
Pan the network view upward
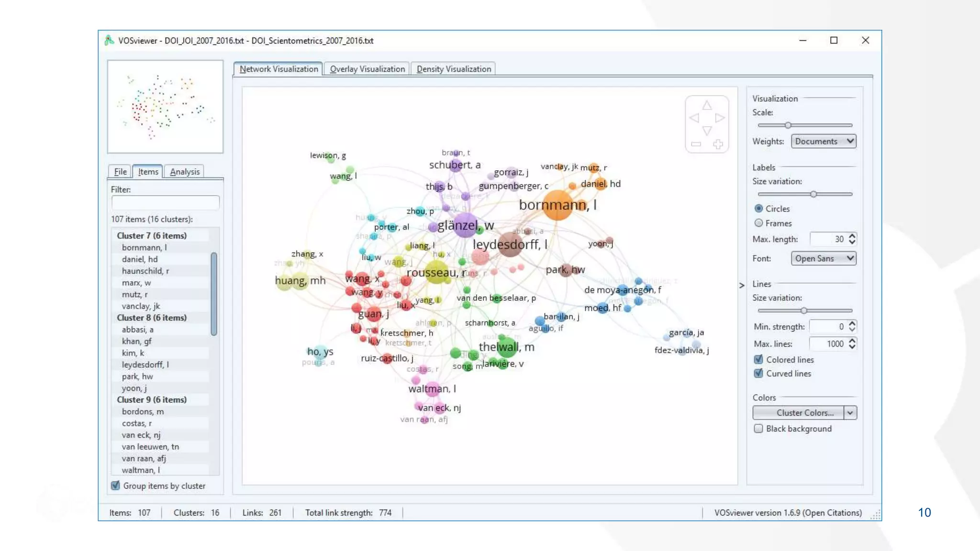click(707, 106)
